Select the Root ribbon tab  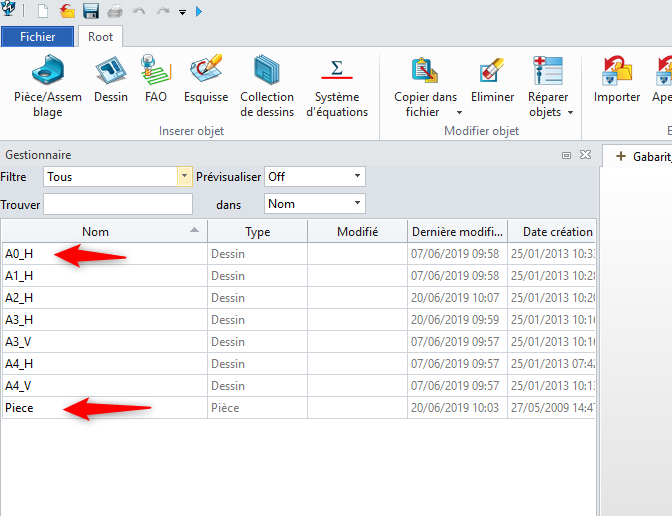tap(100, 37)
